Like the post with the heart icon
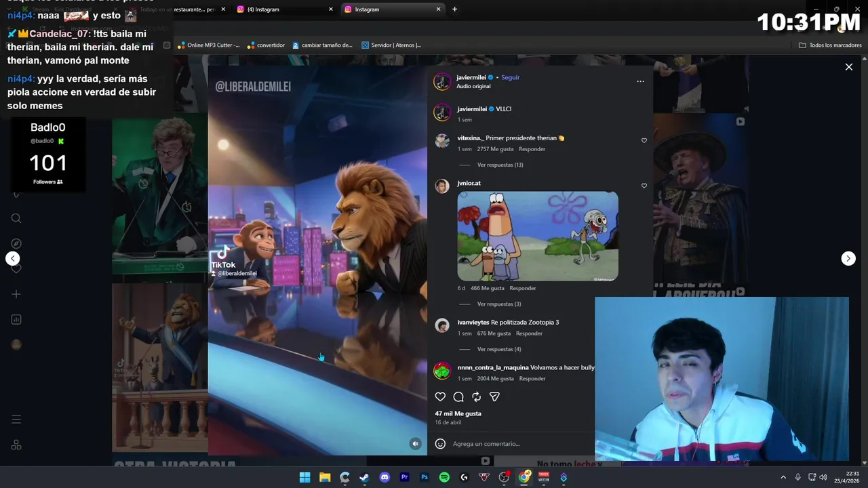The width and height of the screenshot is (868, 488). click(440, 397)
